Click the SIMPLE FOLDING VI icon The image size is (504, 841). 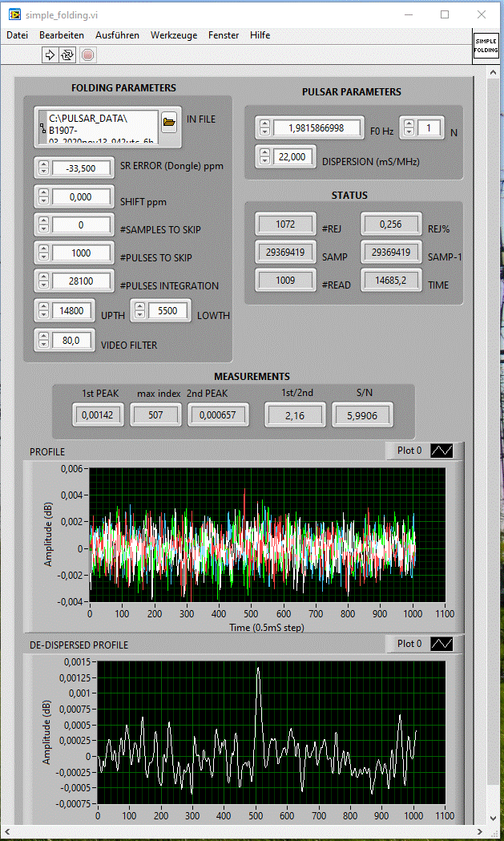point(486,46)
